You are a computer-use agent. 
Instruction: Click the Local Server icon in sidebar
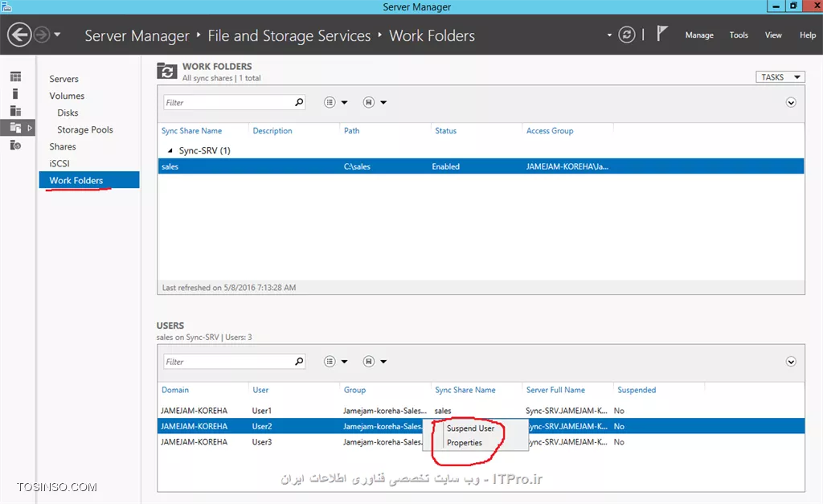tap(15, 93)
